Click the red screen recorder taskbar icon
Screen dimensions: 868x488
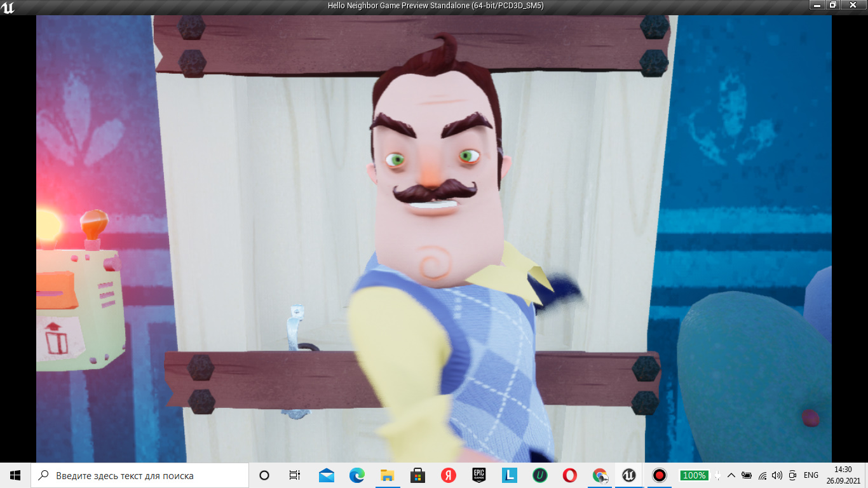[660, 475]
